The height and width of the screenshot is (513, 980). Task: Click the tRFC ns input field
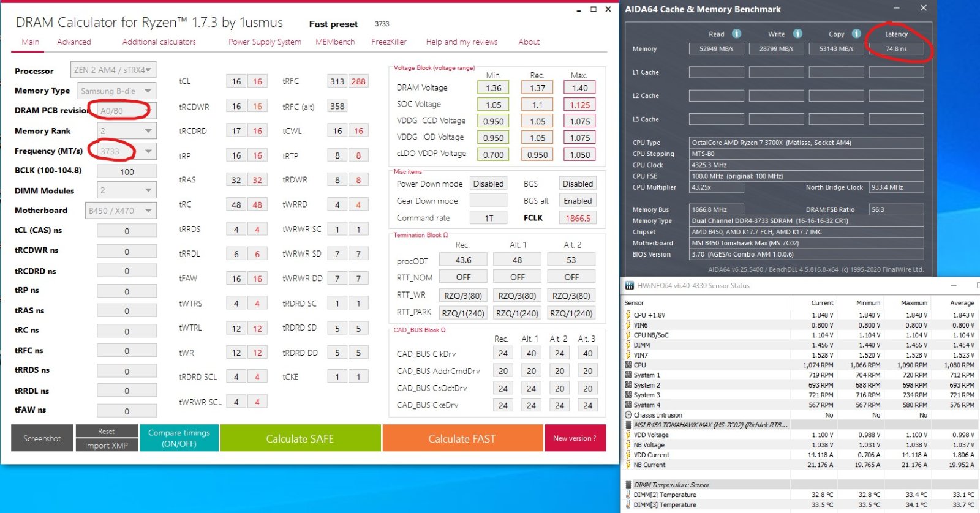(127, 351)
